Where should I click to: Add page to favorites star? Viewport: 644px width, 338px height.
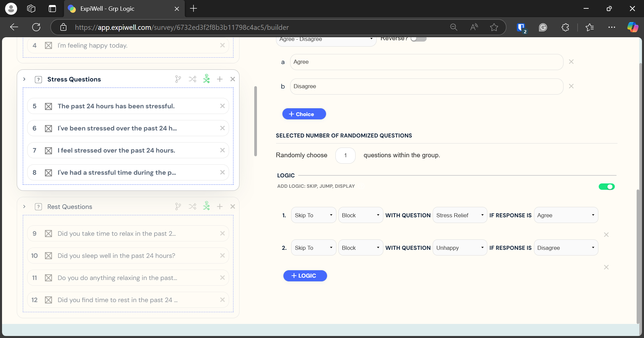(x=494, y=27)
